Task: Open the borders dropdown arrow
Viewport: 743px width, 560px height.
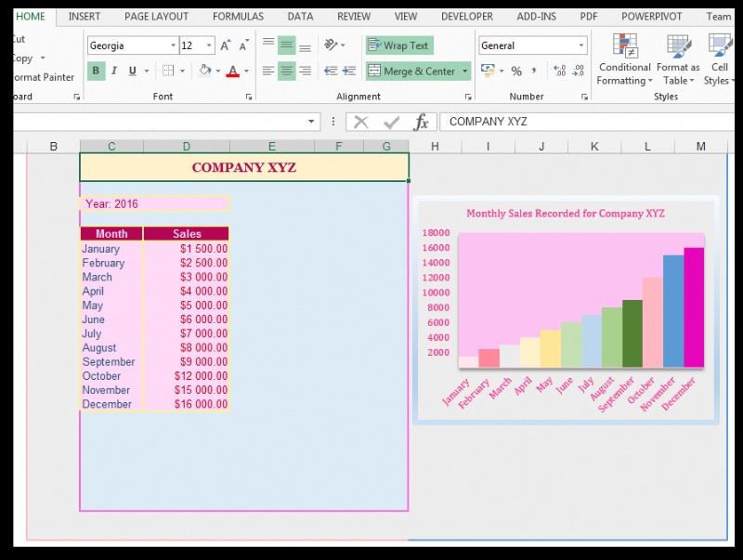Action: 182,72
